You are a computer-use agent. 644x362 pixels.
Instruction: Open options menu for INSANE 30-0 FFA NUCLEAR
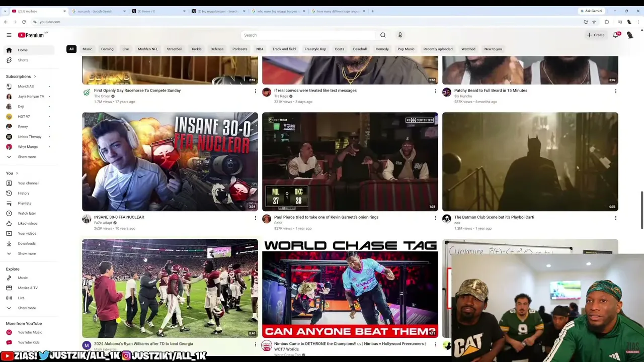[x=255, y=218]
